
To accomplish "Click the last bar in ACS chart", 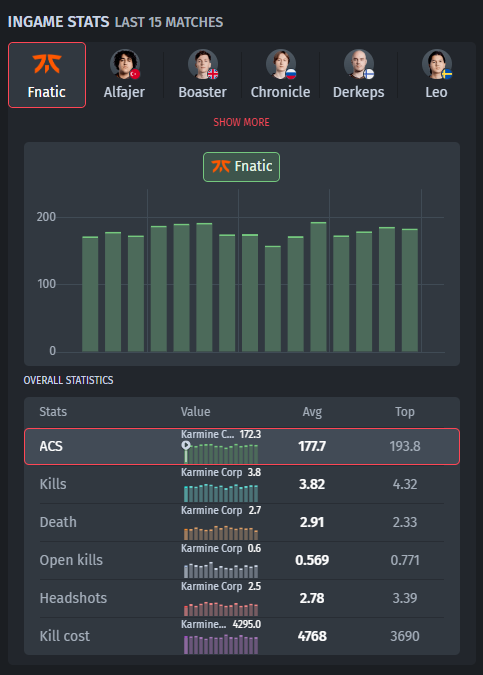I will [x=410, y=290].
